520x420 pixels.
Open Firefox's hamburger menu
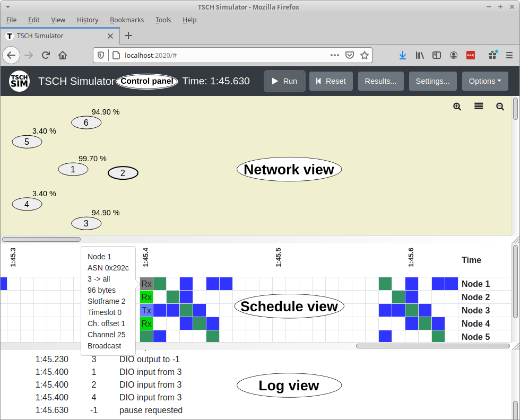click(509, 55)
